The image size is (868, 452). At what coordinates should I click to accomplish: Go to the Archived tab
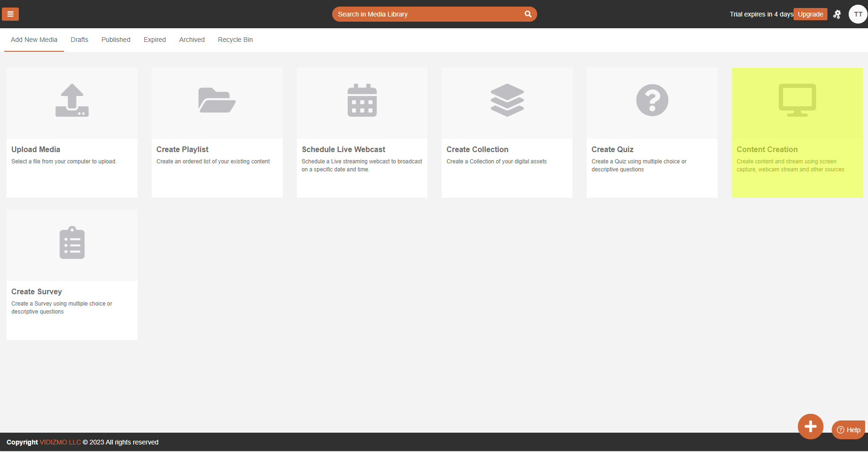point(192,40)
